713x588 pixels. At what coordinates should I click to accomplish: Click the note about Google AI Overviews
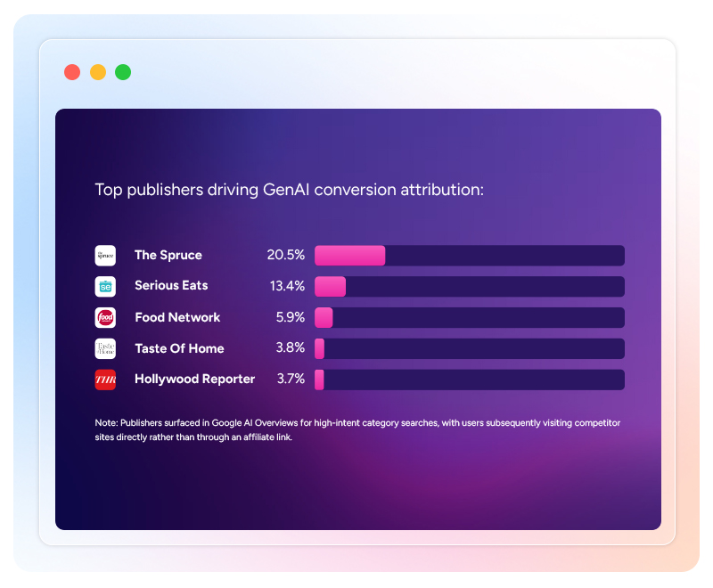point(356,430)
